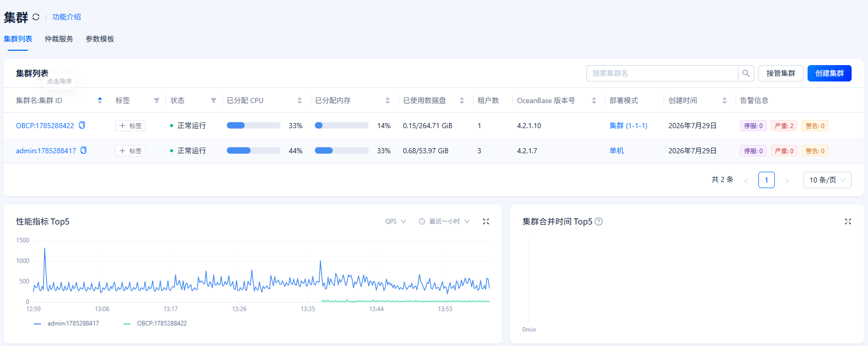Switch to the 参数模板 tab

point(100,39)
